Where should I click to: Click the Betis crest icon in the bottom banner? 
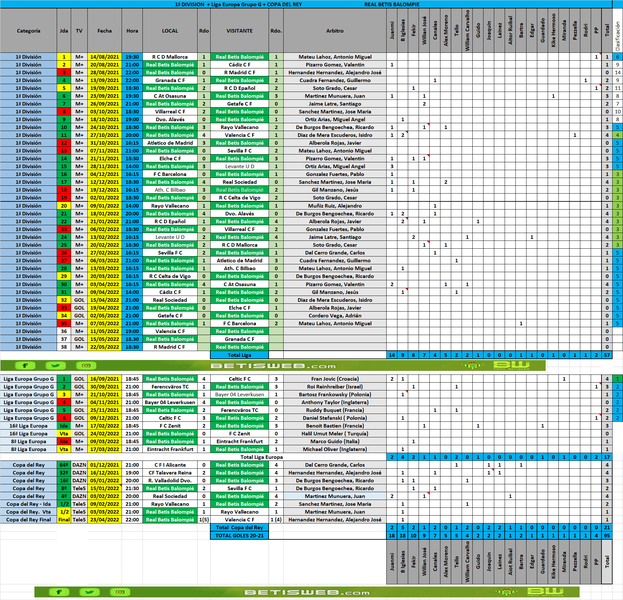pos(505,592)
